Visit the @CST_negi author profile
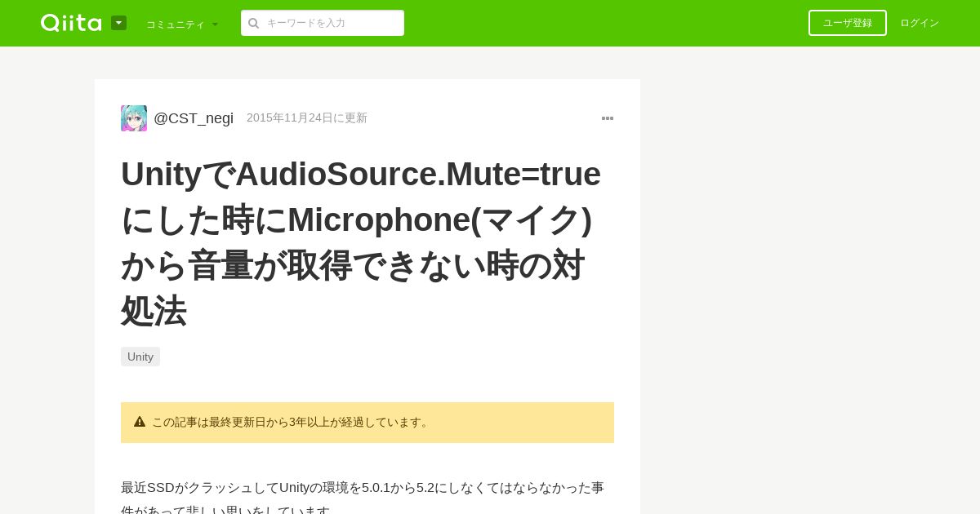Screen dimensions: 980x514 point(194,118)
